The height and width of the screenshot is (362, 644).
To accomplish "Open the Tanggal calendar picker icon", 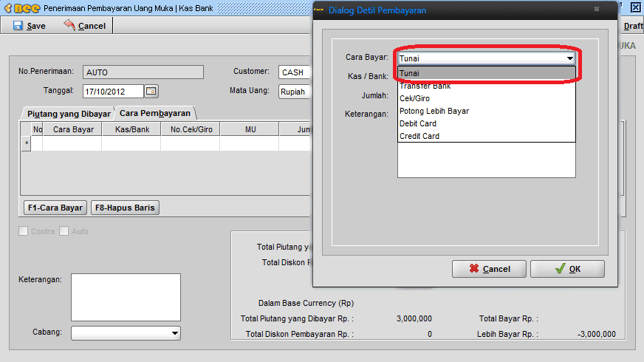I will click(x=151, y=92).
